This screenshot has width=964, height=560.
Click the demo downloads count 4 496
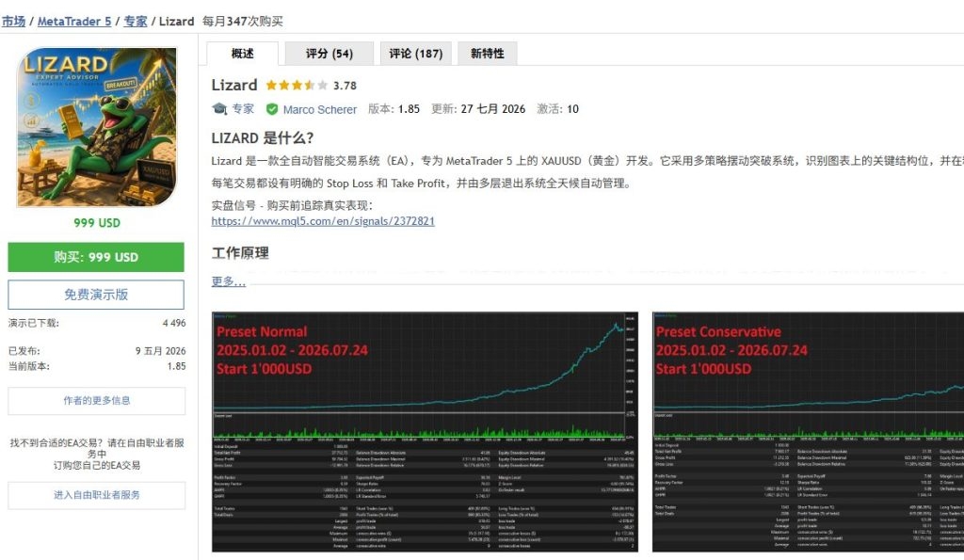pyautogui.click(x=174, y=324)
